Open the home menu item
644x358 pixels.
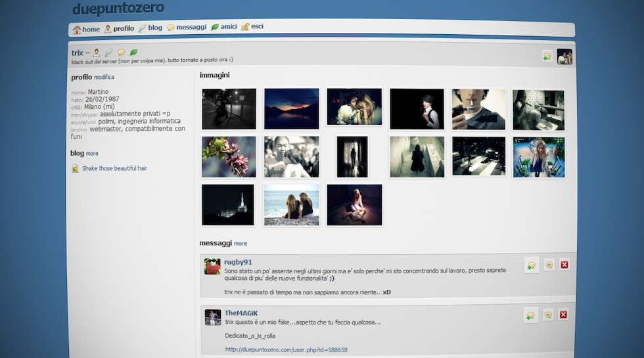(x=86, y=29)
